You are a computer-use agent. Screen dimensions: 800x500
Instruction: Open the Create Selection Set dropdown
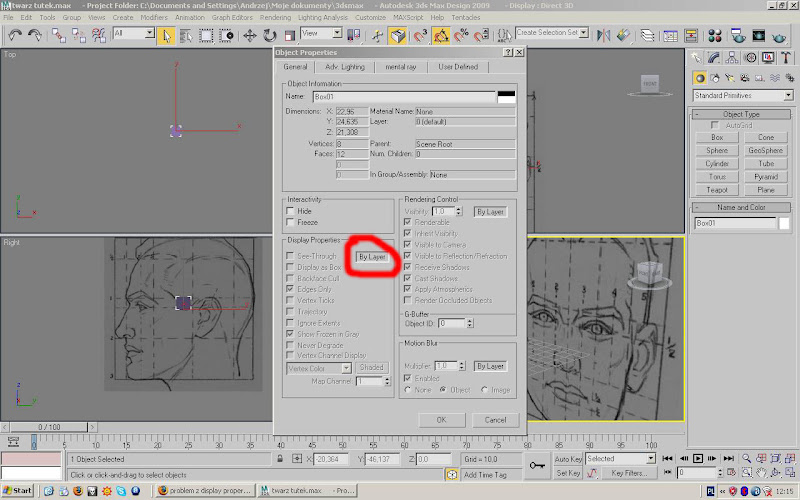pos(583,33)
